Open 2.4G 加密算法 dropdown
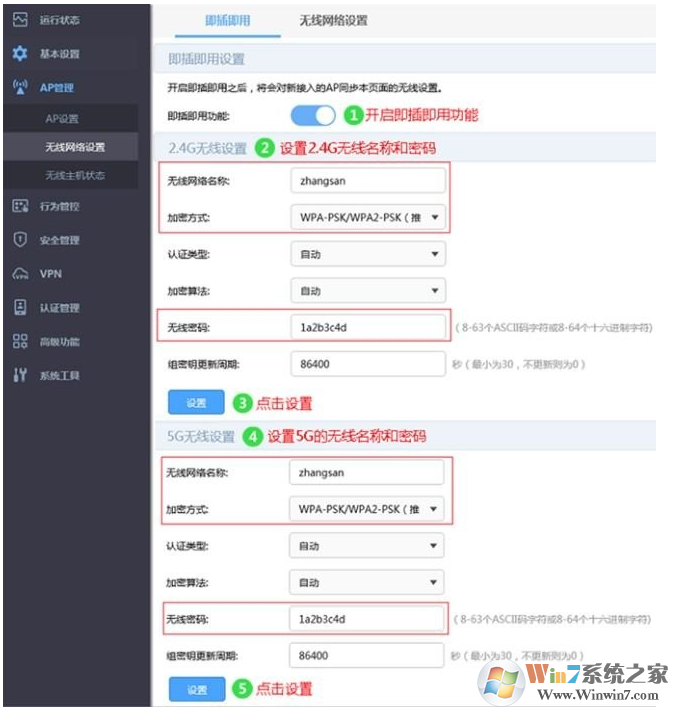The width and height of the screenshot is (675, 709). (368, 291)
